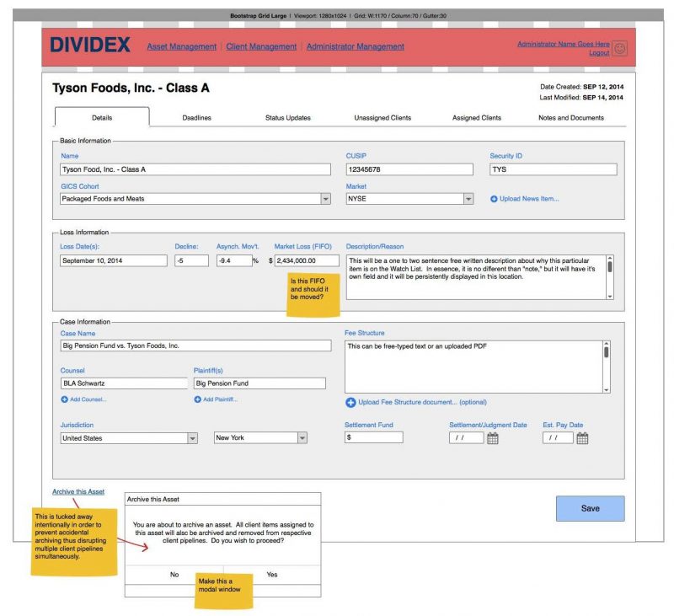
Task: Click the 'Is this FIFO' sticky note
Action: click(x=313, y=294)
